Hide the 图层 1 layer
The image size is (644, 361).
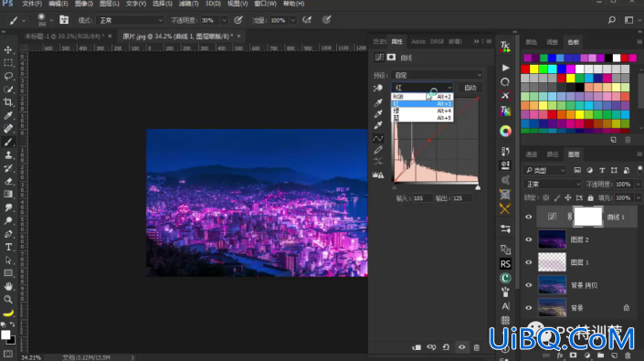tap(529, 262)
